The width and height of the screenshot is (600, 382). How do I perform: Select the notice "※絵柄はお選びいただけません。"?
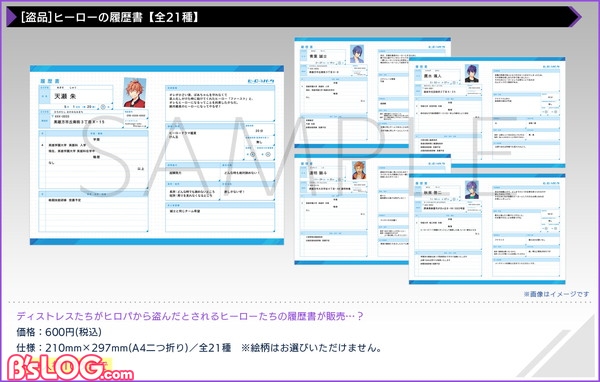[x=311, y=348]
